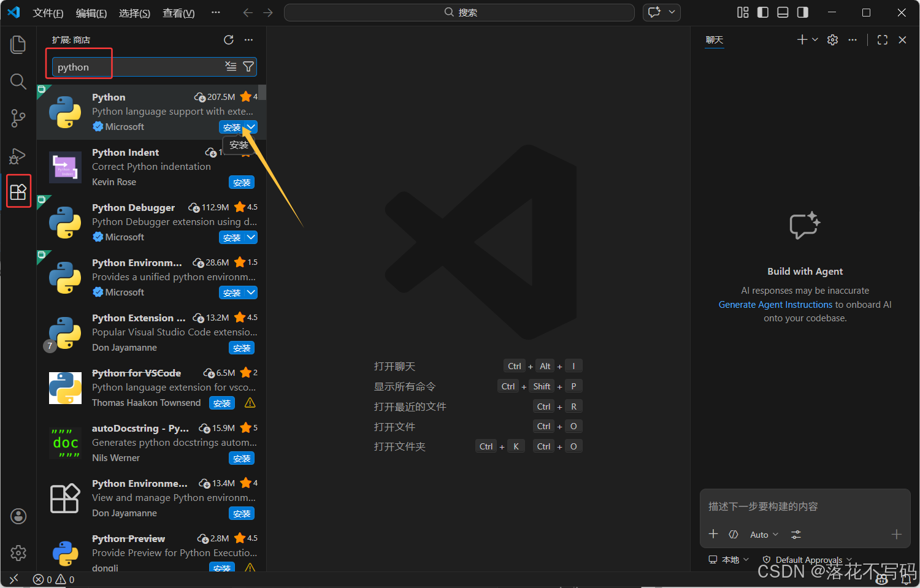
Task: Click the Copilot status icon in status bar
Action: [882, 579]
